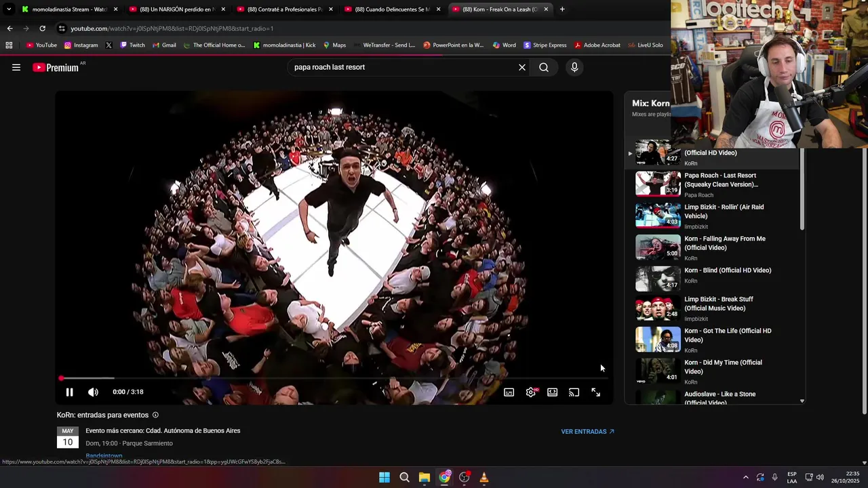Switch to Un NARIGÓN perdido tab
Viewport: 868px width, 488px height.
pyautogui.click(x=177, y=9)
